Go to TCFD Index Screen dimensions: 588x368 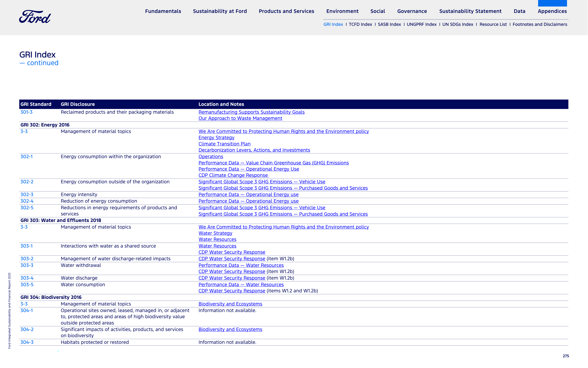[360, 24]
